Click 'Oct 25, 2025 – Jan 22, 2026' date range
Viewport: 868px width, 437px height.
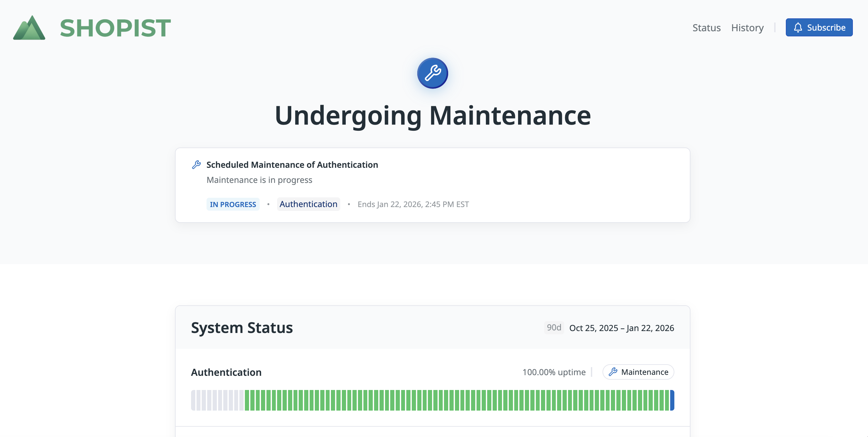(621, 328)
